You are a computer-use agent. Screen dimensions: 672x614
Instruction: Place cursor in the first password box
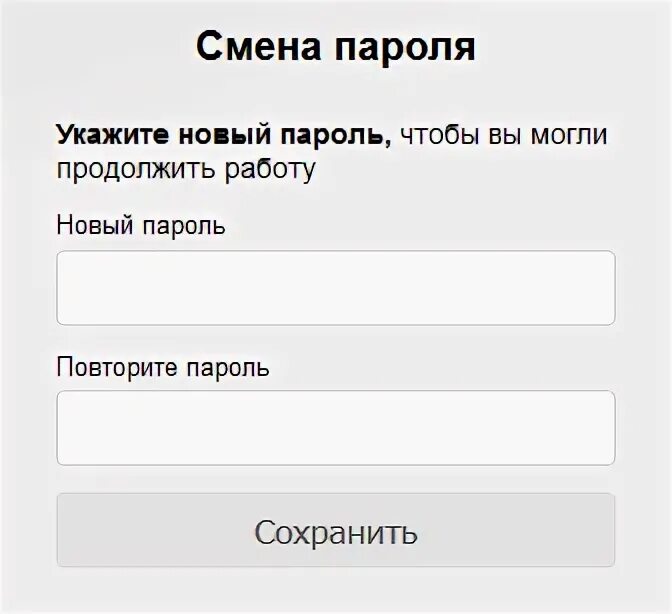click(336, 288)
